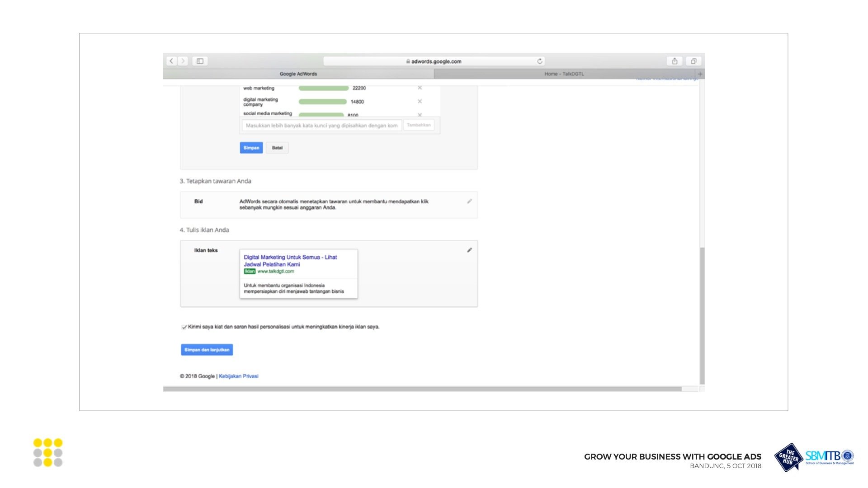The image size is (868, 488).
Task: Remove the web marketing keyword
Action: (420, 88)
